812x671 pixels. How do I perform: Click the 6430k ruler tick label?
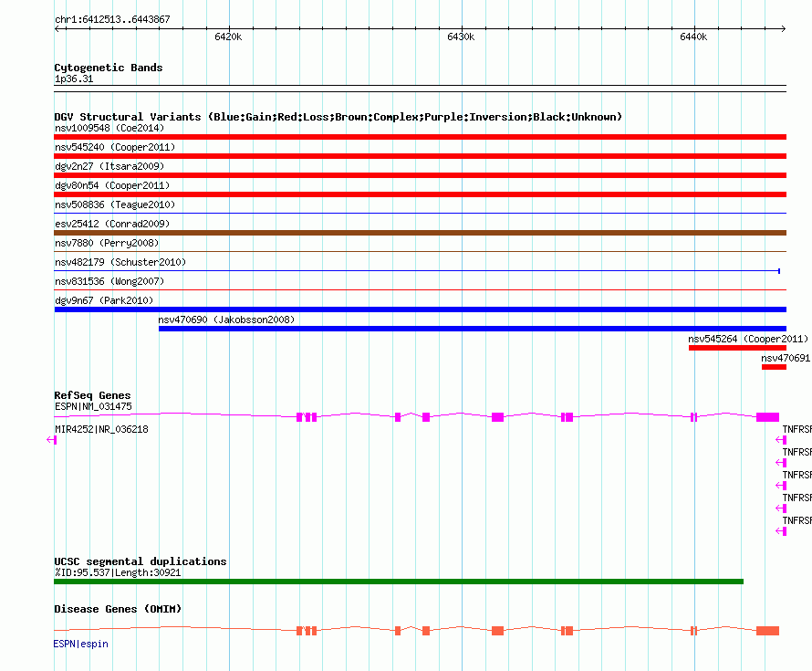click(461, 37)
